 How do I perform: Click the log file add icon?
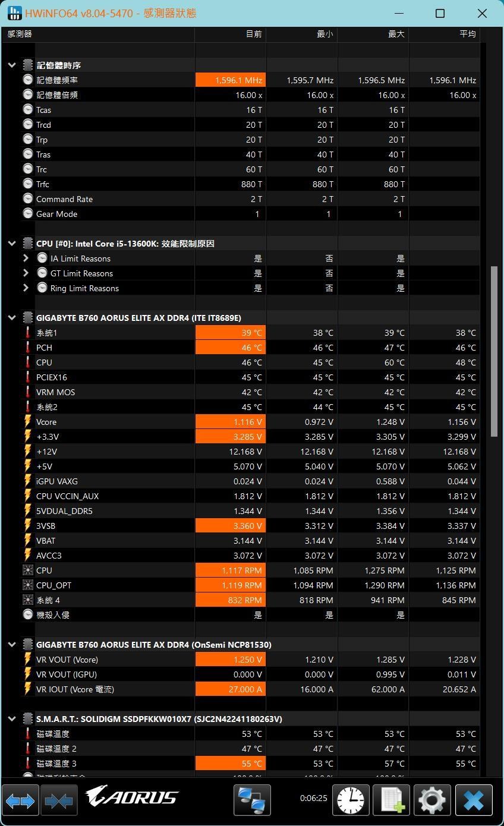point(391,800)
